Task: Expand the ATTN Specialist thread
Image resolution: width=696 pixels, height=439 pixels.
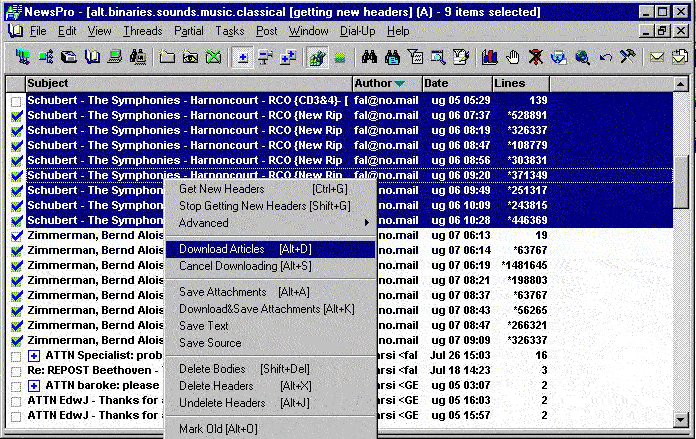Action: [x=34, y=356]
